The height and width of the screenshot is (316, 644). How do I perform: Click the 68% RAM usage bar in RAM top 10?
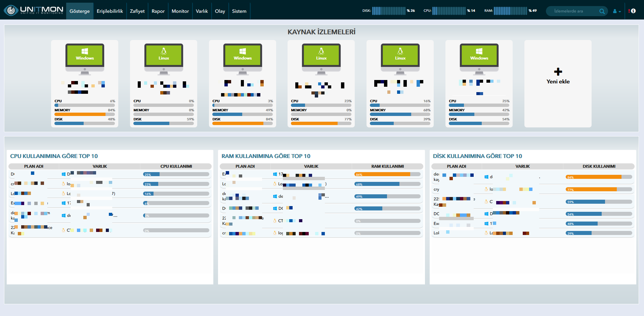tap(387, 184)
